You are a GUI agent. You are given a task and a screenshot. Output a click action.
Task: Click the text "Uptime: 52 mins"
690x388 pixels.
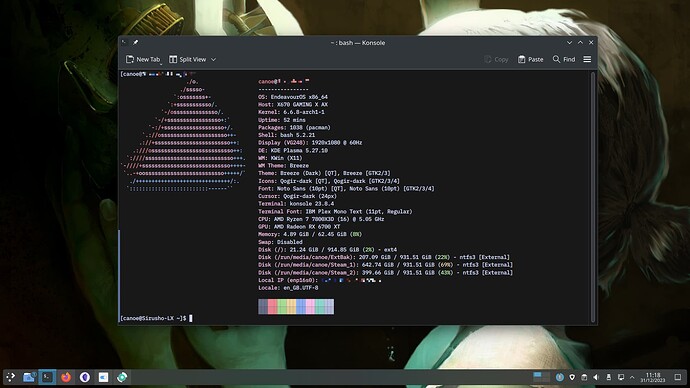point(282,120)
